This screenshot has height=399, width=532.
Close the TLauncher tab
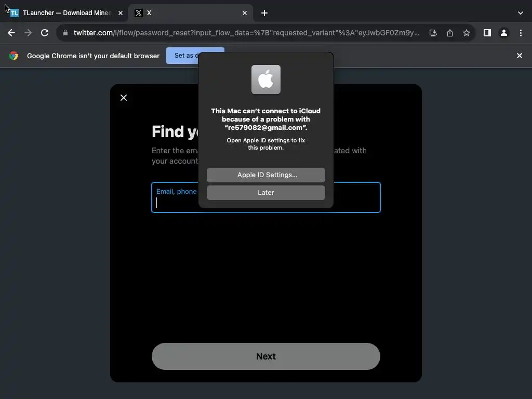[121, 13]
